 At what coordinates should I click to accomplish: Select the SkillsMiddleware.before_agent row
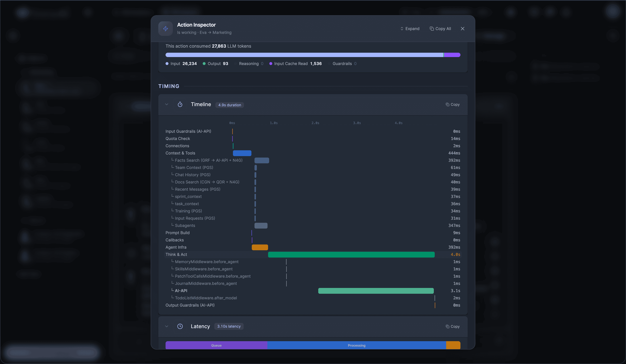(313, 269)
